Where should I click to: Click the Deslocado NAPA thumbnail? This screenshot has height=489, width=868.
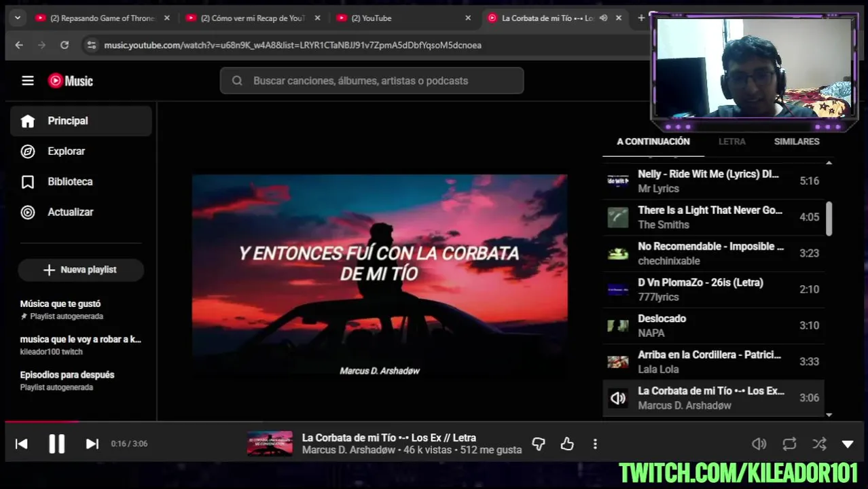[x=617, y=325]
